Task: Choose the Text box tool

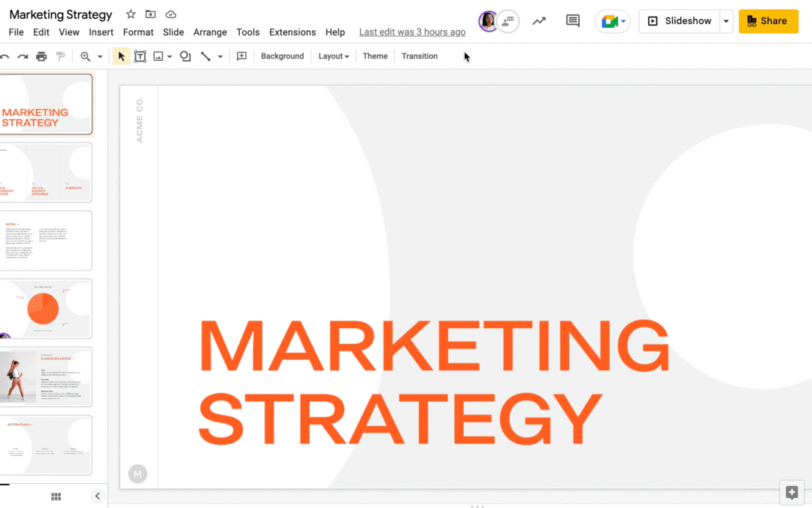Action: pos(140,56)
